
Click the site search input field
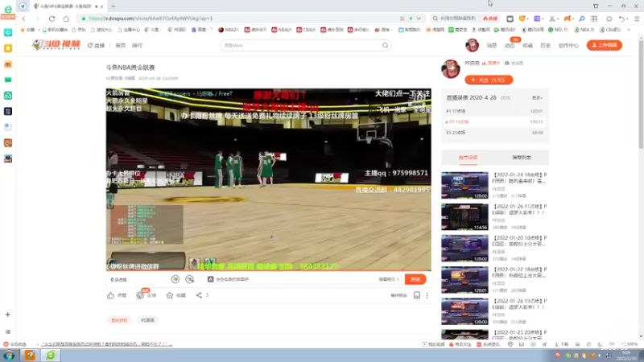(302, 46)
